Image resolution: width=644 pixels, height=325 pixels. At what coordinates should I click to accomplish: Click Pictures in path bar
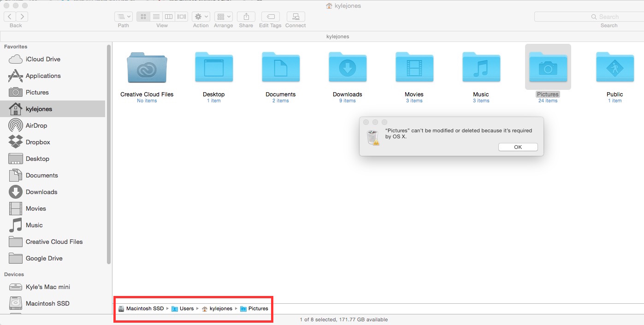tap(254, 308)
